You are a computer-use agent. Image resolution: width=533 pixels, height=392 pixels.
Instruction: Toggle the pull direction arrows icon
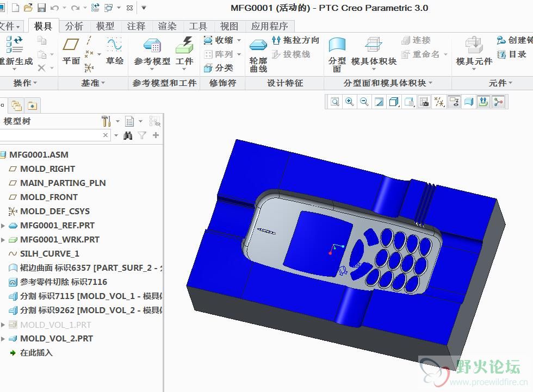pos(484,102)
